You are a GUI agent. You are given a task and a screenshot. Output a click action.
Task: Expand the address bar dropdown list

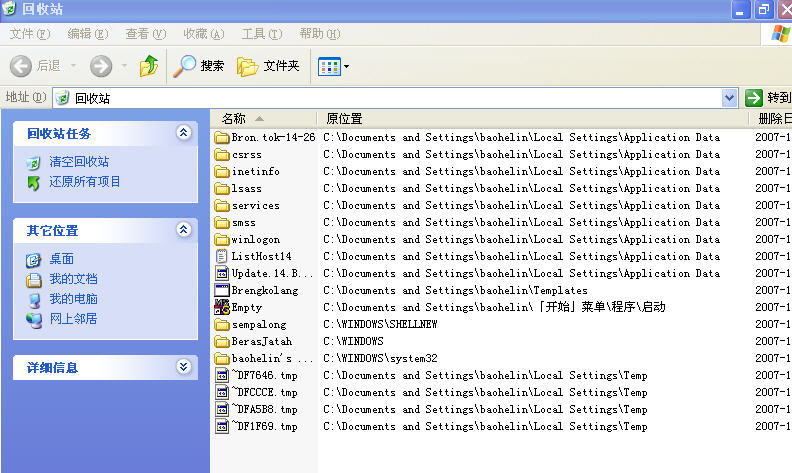pos(729,98)
